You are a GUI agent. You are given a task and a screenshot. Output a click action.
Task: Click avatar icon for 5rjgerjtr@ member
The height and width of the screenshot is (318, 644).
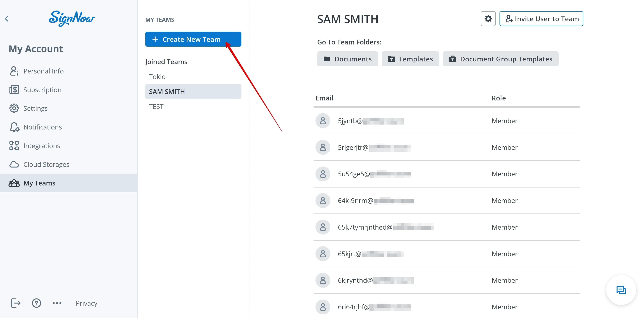(323, 147)
